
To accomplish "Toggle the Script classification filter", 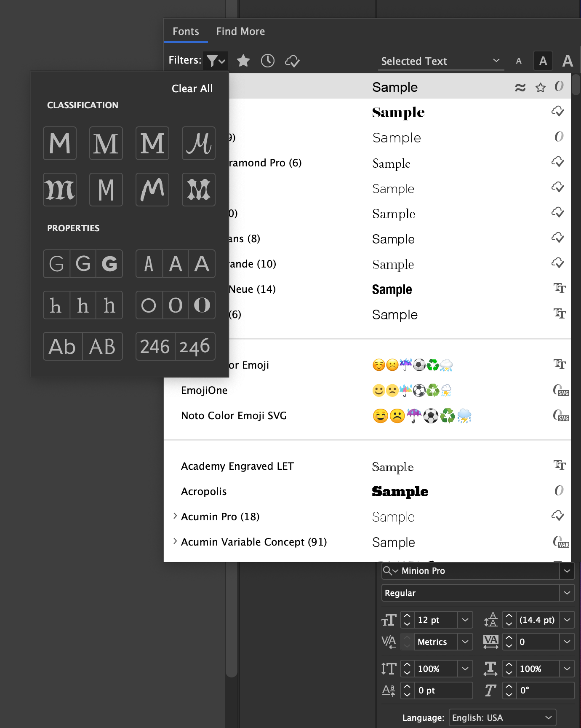I will [x=199, y=143].
